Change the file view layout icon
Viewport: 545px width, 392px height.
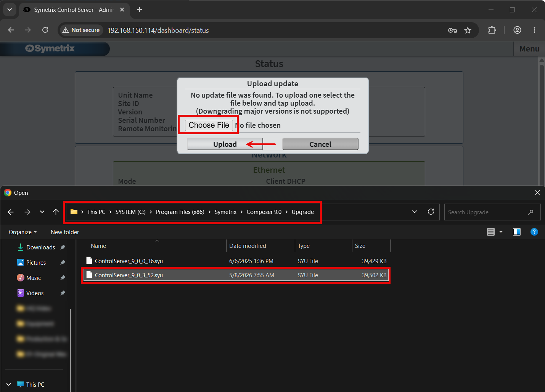coord(491,232)
